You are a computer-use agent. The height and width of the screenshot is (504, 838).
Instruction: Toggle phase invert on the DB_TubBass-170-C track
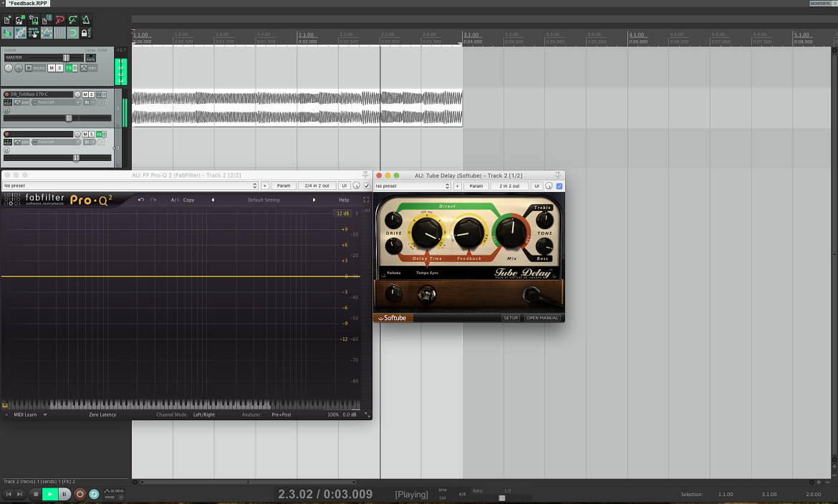point(6,111)
